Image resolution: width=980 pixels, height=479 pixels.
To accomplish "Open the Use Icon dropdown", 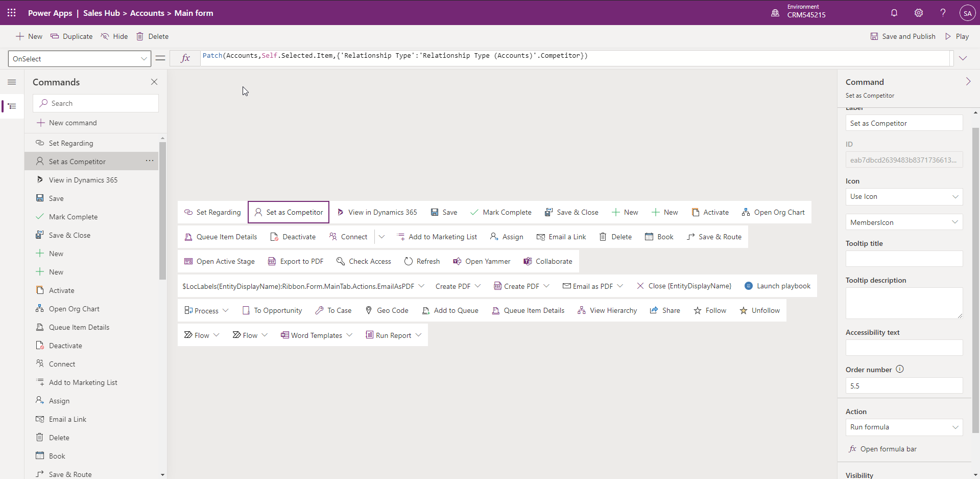I will coord(904,196).
